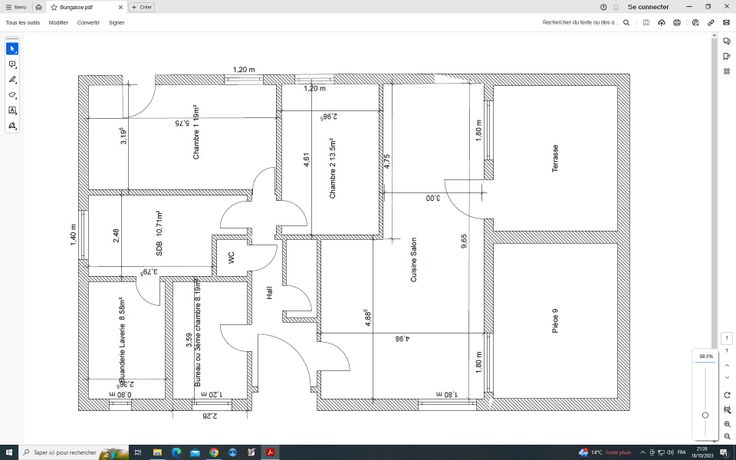Open the hamburger Menu dropdown

pos(15,6)
